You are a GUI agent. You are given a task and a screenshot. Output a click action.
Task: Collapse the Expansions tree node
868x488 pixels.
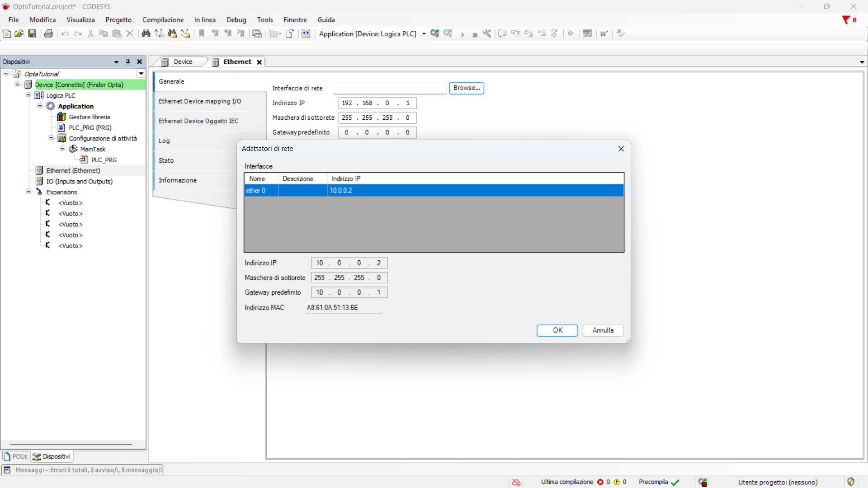pyautogui.click(x=28, y=192)
